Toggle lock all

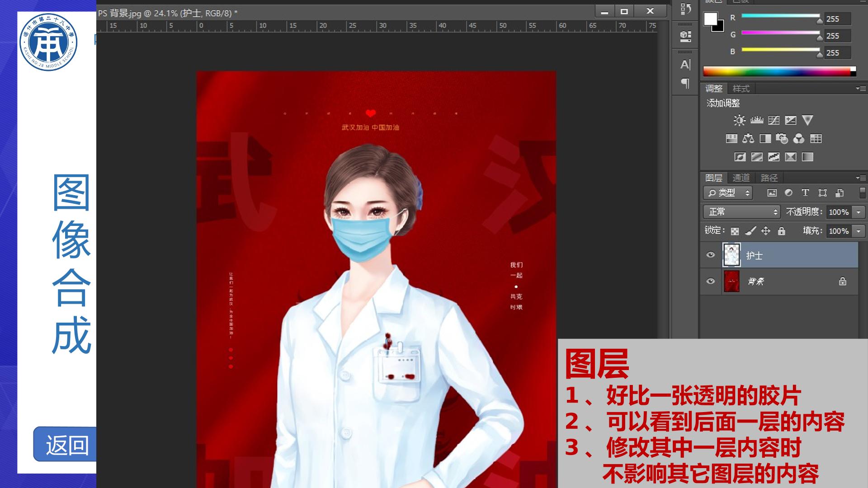tap(781, 231)
